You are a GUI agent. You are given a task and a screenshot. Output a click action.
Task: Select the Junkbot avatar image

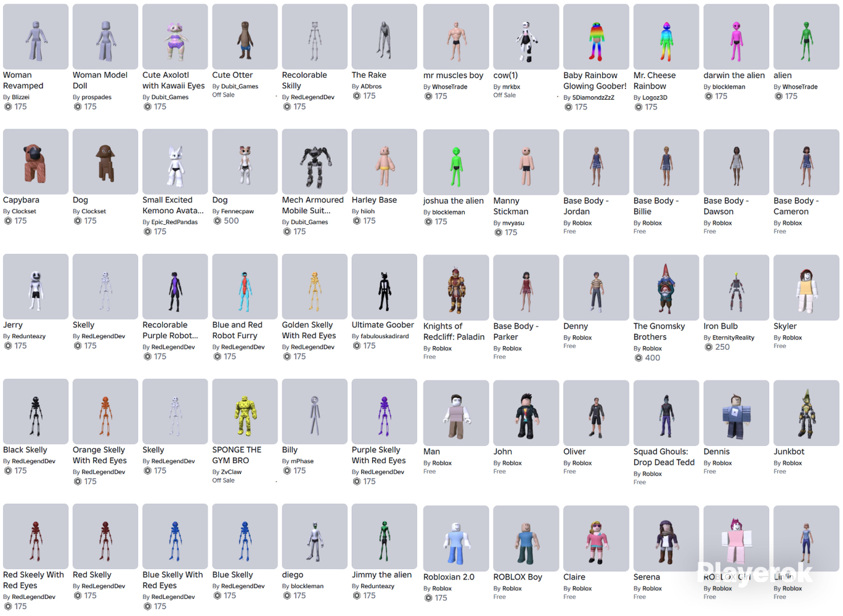[806, 413]
